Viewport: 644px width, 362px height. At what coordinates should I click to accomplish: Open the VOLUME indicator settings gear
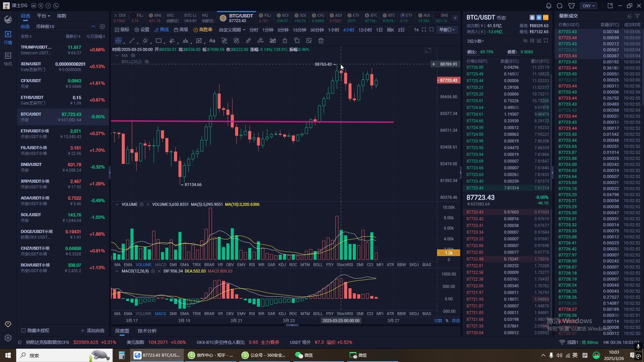(x=142, y=204)
